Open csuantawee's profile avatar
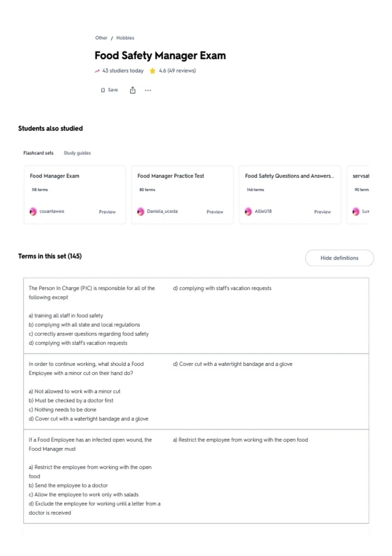 pos(33,212)
